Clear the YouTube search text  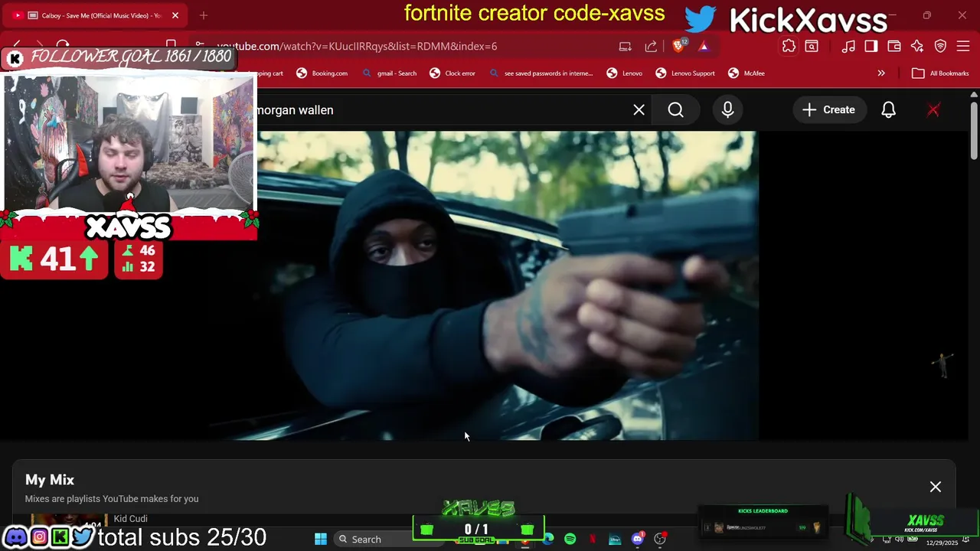tap(639, 110)
